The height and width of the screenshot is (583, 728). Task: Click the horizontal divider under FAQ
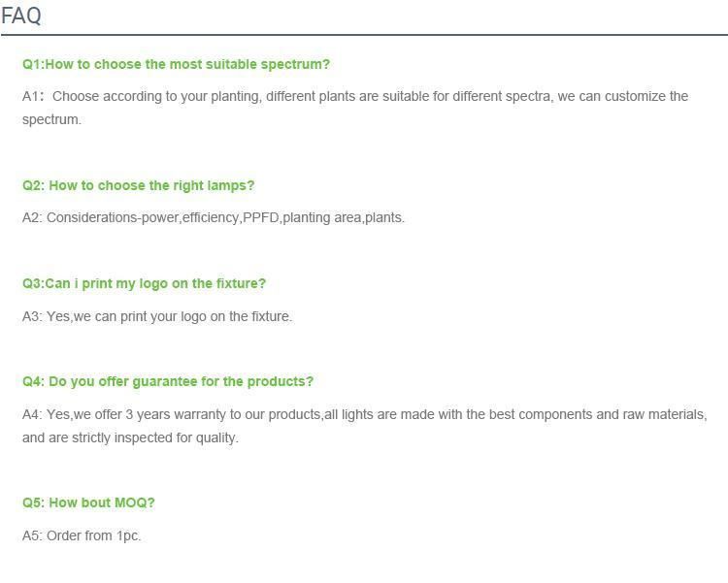click(364, 34)
